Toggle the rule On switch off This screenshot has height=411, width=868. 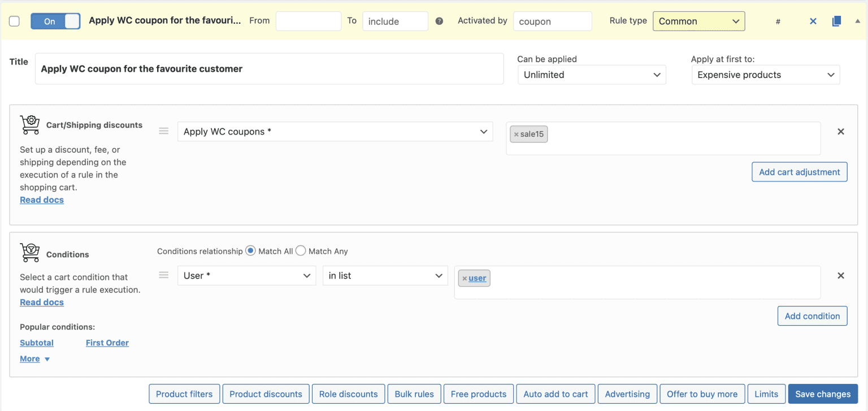(x=55, y=21)
